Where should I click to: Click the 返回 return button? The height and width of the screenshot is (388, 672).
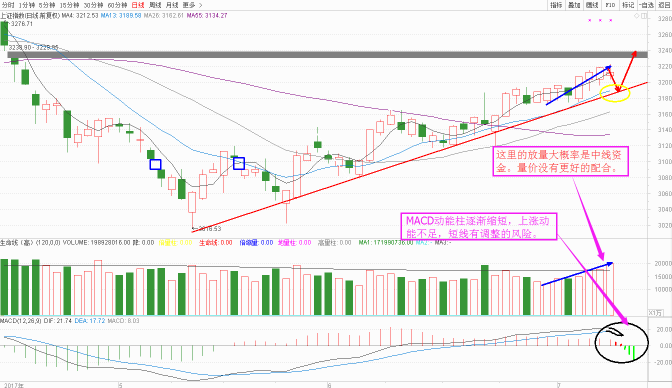pyautogui.click(x=664, y=5)
